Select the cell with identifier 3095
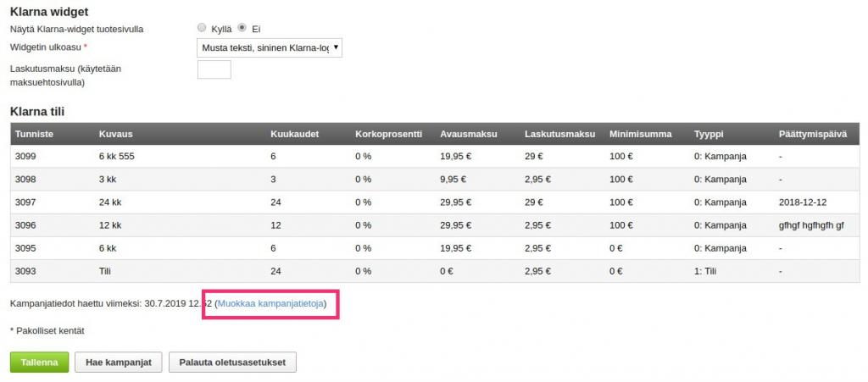Image resolution: width=868 pixels, height=382 pixels. pyautogui.click(x=25, y=248)
